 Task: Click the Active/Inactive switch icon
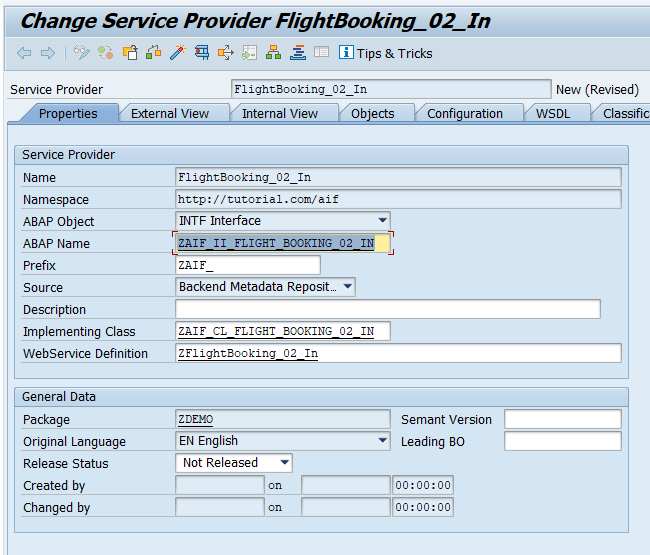tap(105, 53)
